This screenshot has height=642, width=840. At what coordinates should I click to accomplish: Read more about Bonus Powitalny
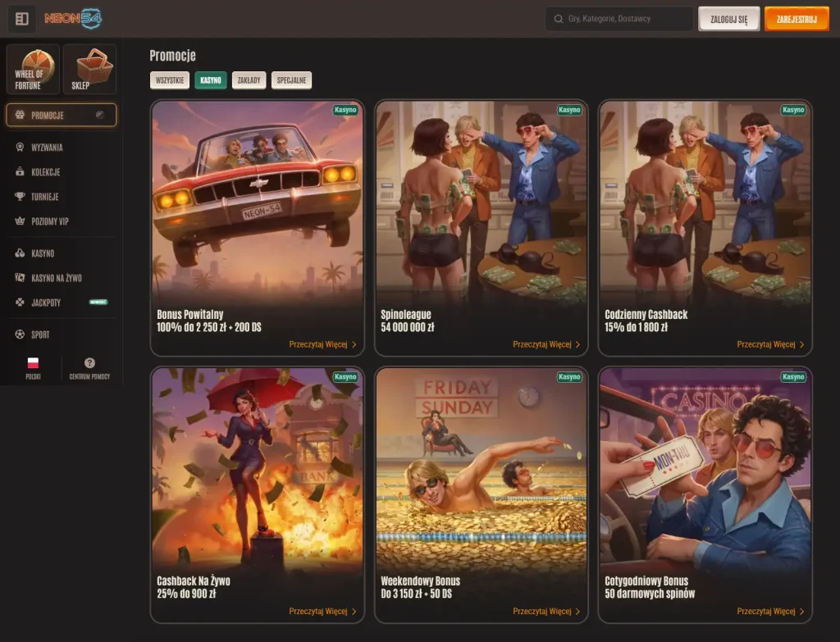(322, 344)
